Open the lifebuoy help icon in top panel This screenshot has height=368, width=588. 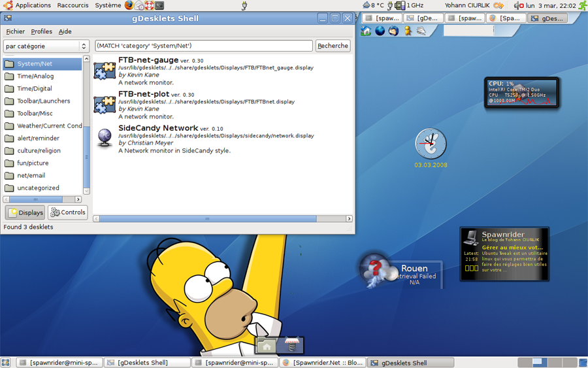[149, 5]
